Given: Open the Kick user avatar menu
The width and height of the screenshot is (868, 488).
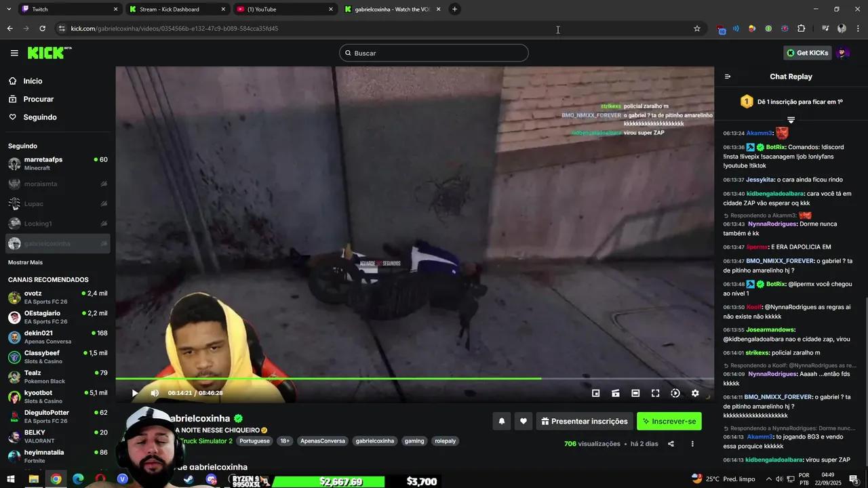Looking at the screenshot, I should [842, 53].
